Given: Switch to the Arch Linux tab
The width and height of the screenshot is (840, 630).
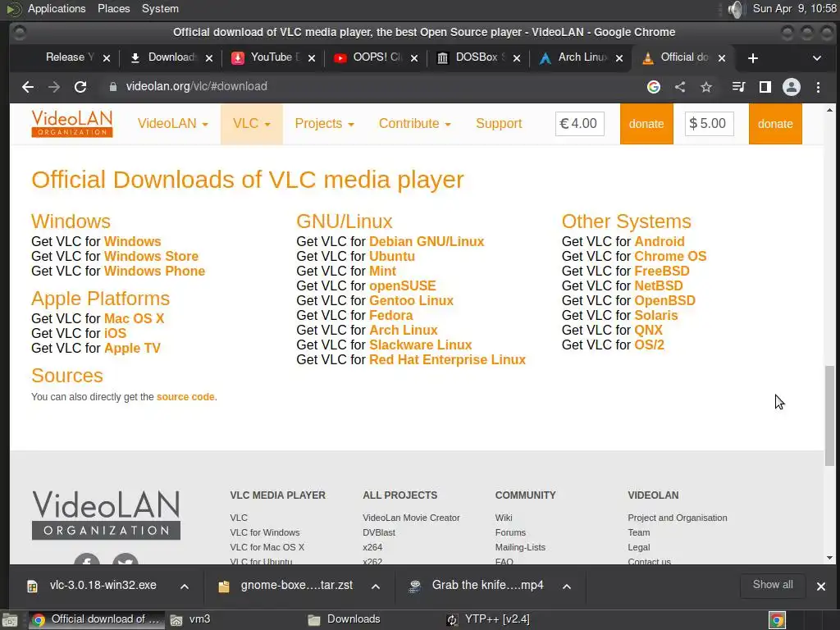Looking at the screenshot, I should coord(582,57).
